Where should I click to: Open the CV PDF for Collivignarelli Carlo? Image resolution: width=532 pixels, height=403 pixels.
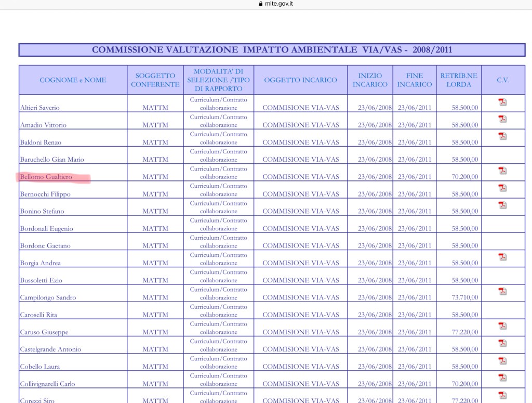click(x=502, y=378)
